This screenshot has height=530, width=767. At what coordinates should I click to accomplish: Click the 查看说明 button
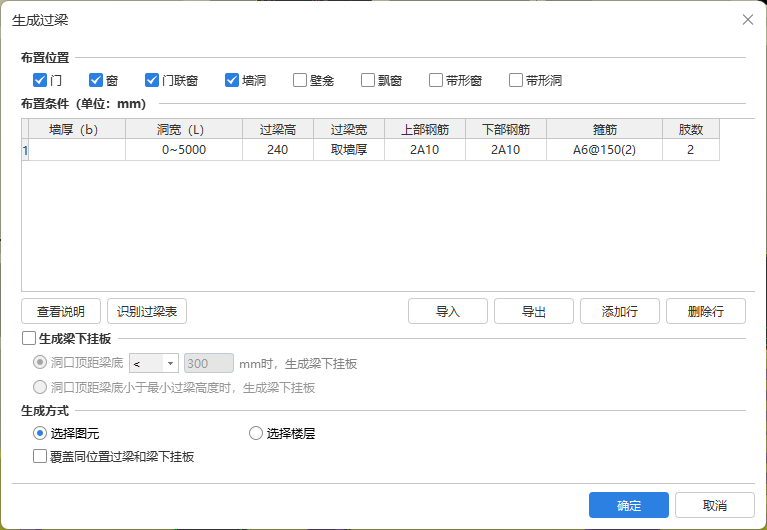coord(61,311)
